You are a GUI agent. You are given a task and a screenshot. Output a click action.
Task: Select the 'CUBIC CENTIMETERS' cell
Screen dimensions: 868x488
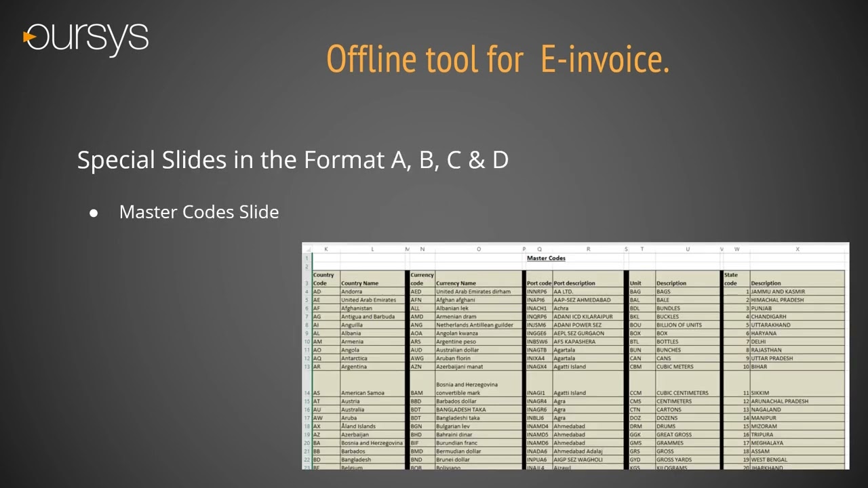(x=687, y=384)
